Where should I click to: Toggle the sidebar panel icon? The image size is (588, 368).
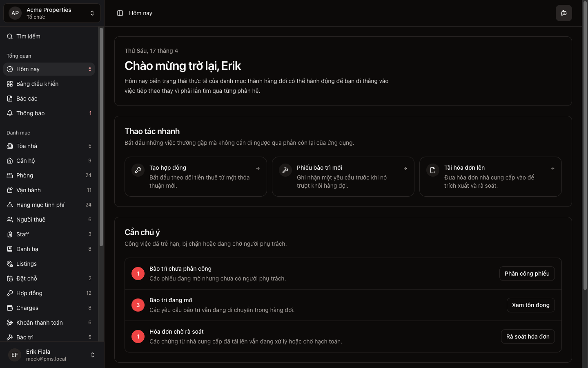[120, 13]
